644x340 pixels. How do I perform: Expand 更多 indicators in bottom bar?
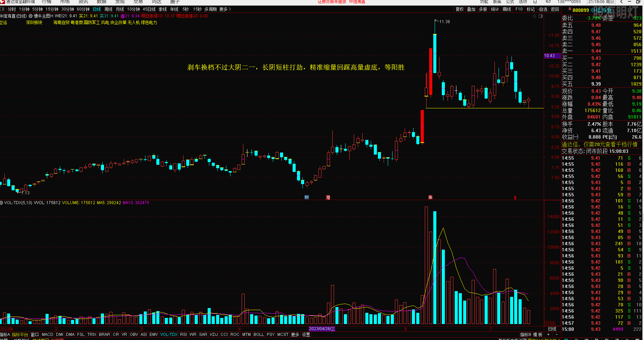click(295, 335)
